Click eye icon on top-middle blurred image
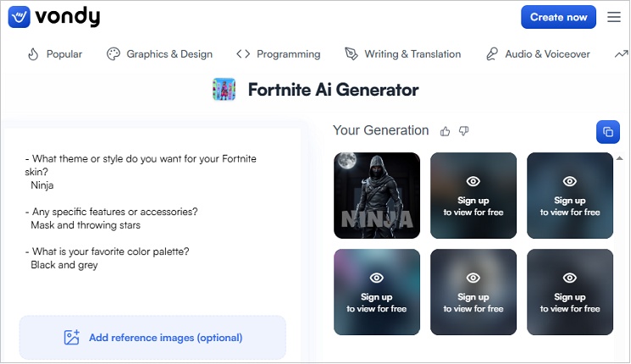631x364 pixels. pos(473,181)
